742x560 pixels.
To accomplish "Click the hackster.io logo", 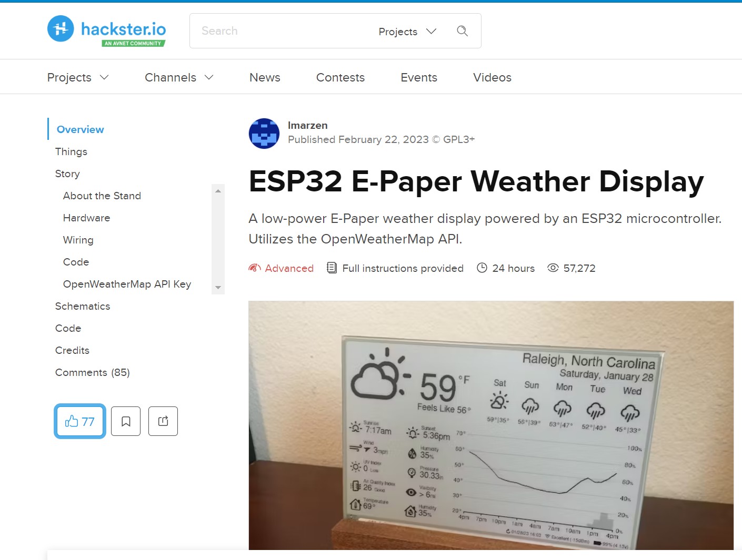I will (107, 30).
